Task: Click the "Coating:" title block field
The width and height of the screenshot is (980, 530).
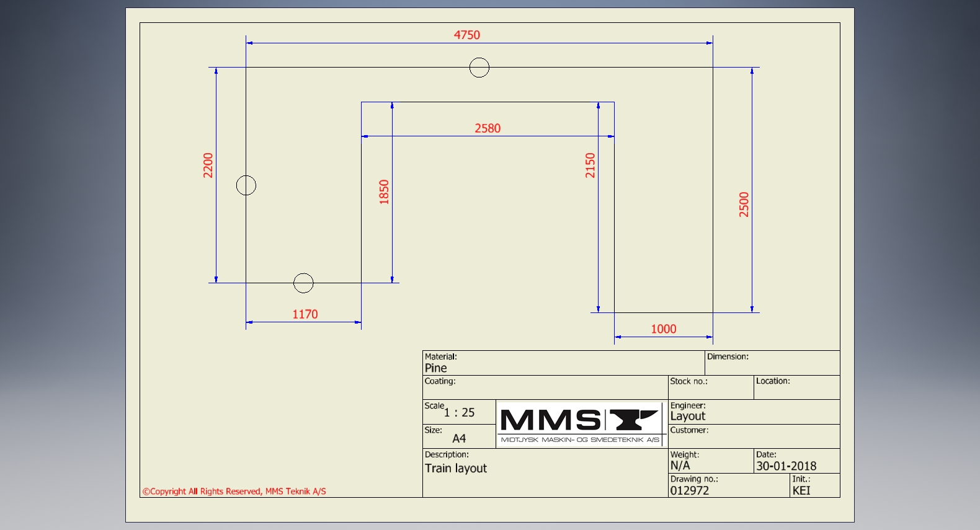Action: (545, 387)
